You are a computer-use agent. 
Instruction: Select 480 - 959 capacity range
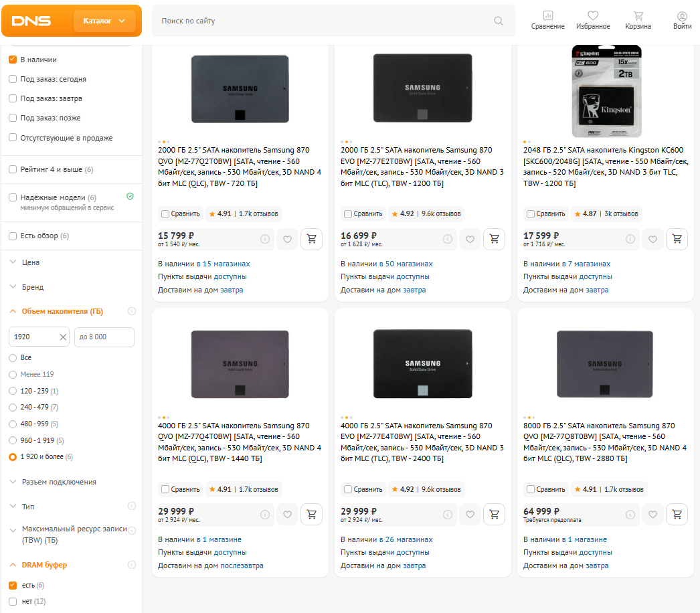[13, 424]
